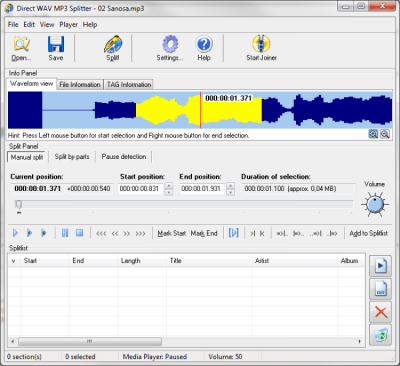Click the Start position input field
Screen dimensions: 400x366
click(141, 189)
